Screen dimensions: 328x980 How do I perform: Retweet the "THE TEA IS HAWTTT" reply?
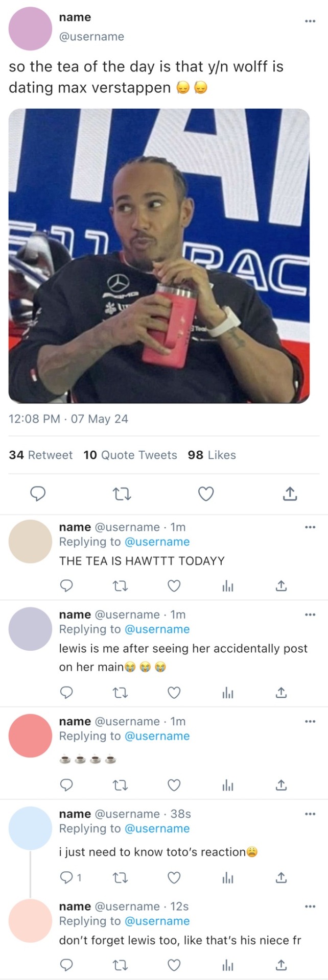point(120,585)
